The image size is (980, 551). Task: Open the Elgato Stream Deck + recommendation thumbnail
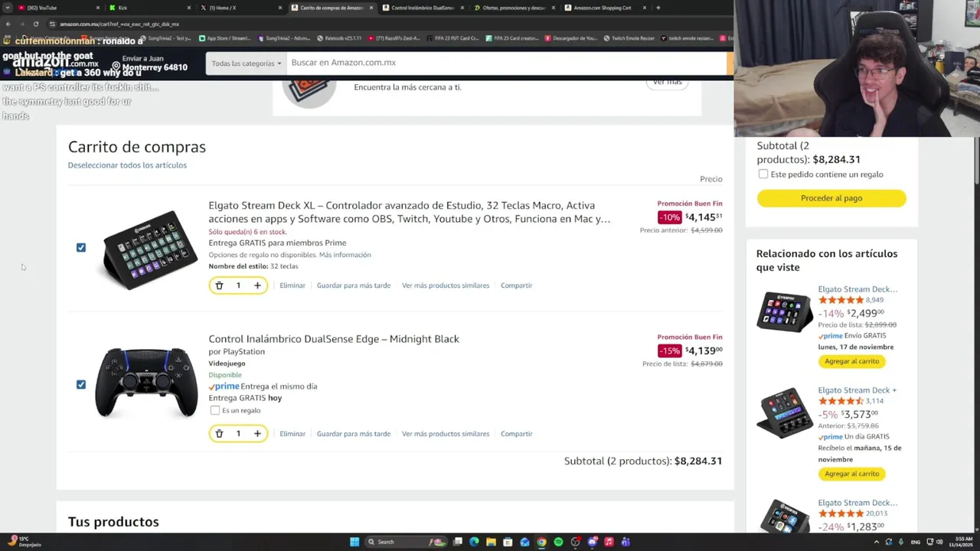click(785, 414)
